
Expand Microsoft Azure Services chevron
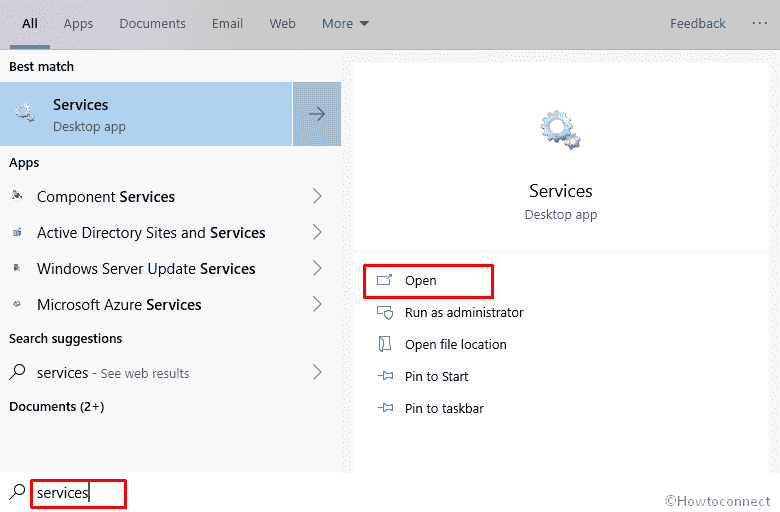coord(317,304)
